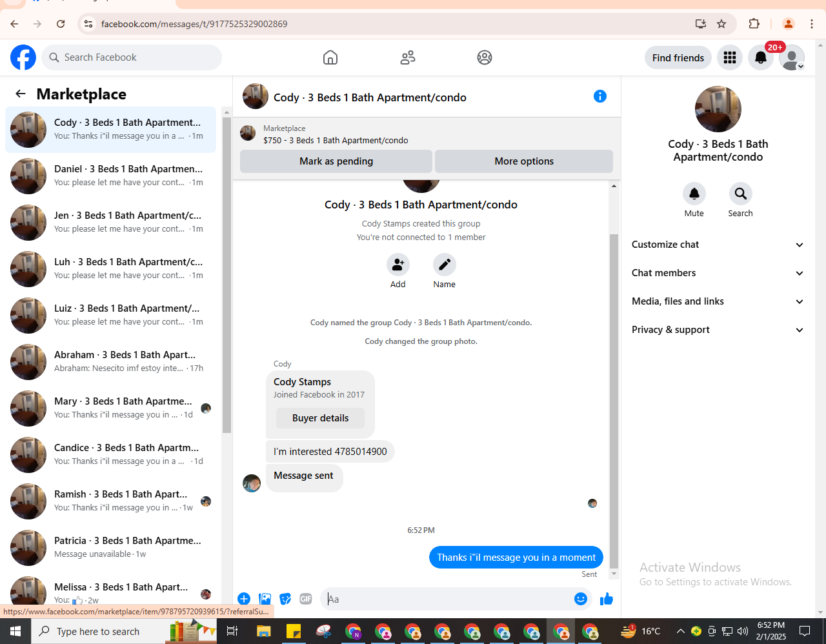Choose a sticker from the sticker icon
826x644 pixels.
(x=285, y=599)
